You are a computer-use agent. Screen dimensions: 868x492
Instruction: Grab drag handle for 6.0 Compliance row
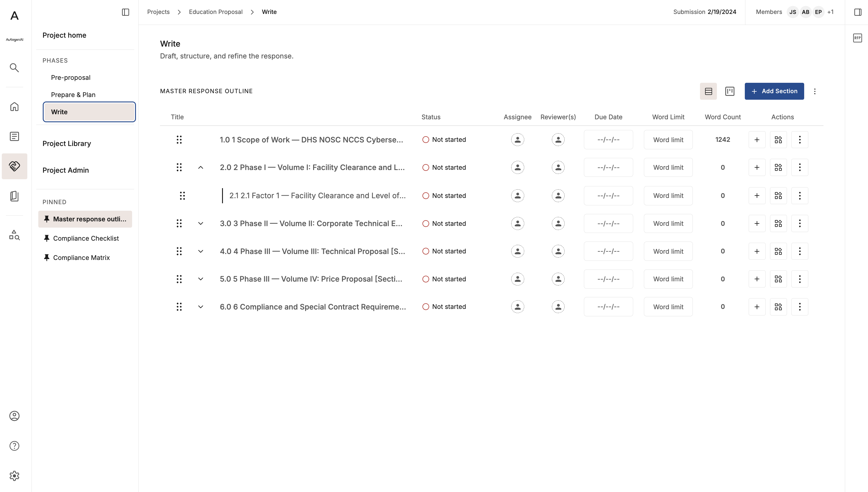179,307
